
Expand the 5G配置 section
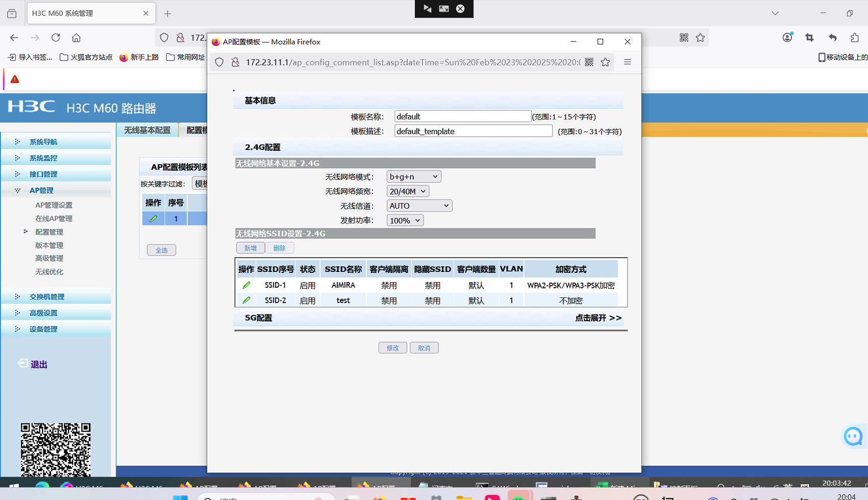[x=598, y=318]
